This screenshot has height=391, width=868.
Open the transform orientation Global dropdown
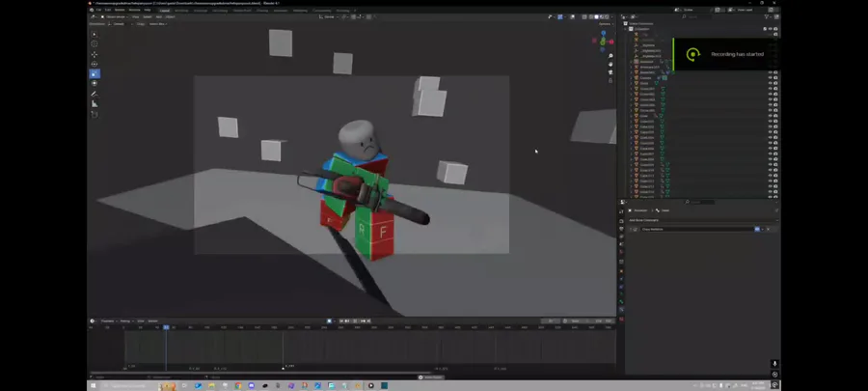pos(330,16)
